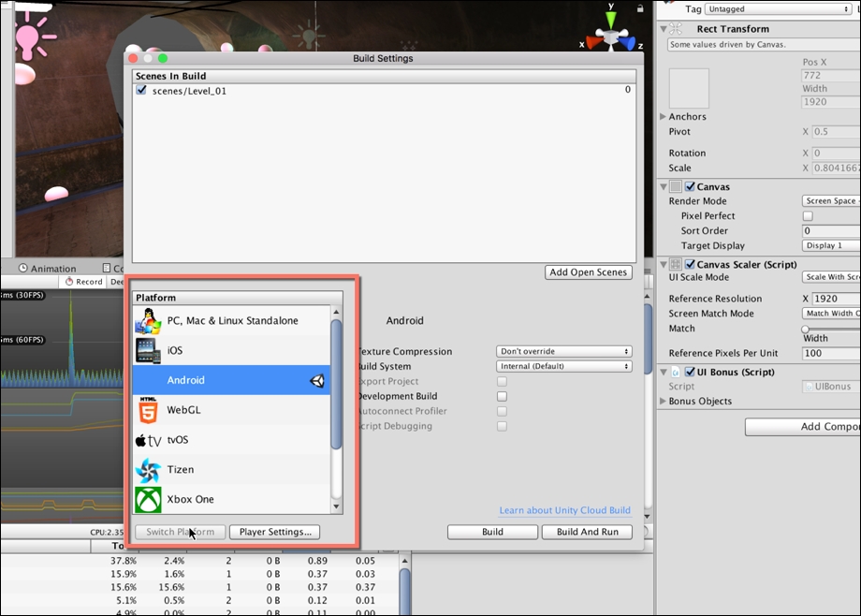The height and width of the screenshot is (616, 861).
Task: Click the anchor presets box in Rect Transform
Action: point(689,88)
